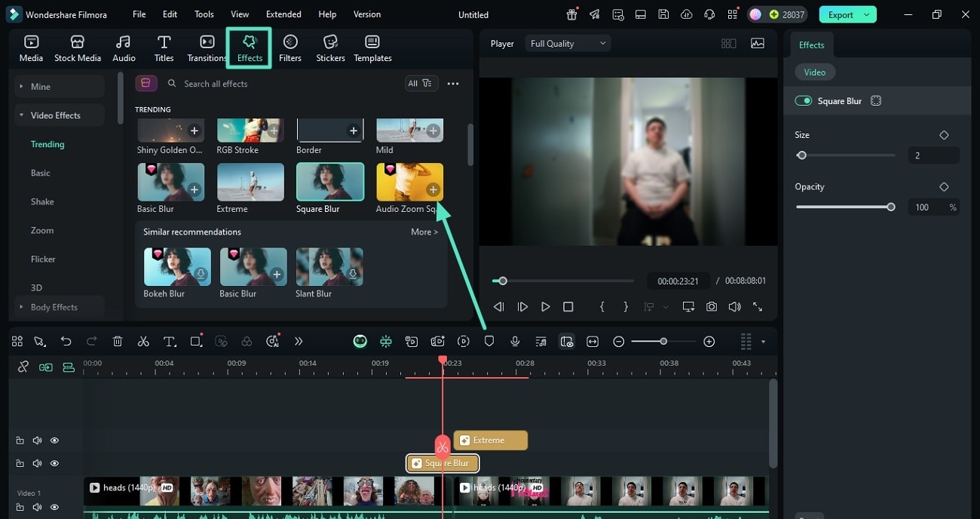Toggle the Square Blur effect switch
980x519 pixels.
point(804,101)
